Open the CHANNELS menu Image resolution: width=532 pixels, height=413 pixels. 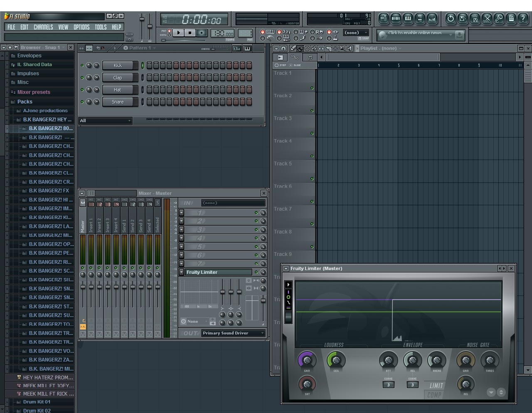(43, 27)
